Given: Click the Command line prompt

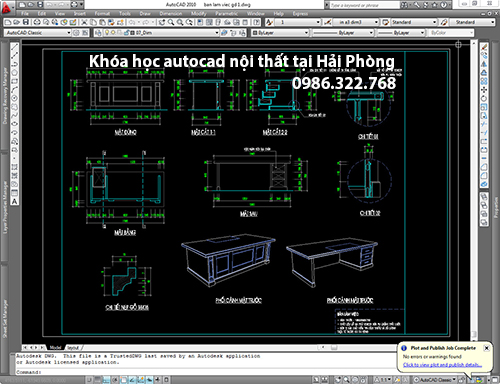Looking at the screenshot, I should pyautogui.click(x=206, y=372).
